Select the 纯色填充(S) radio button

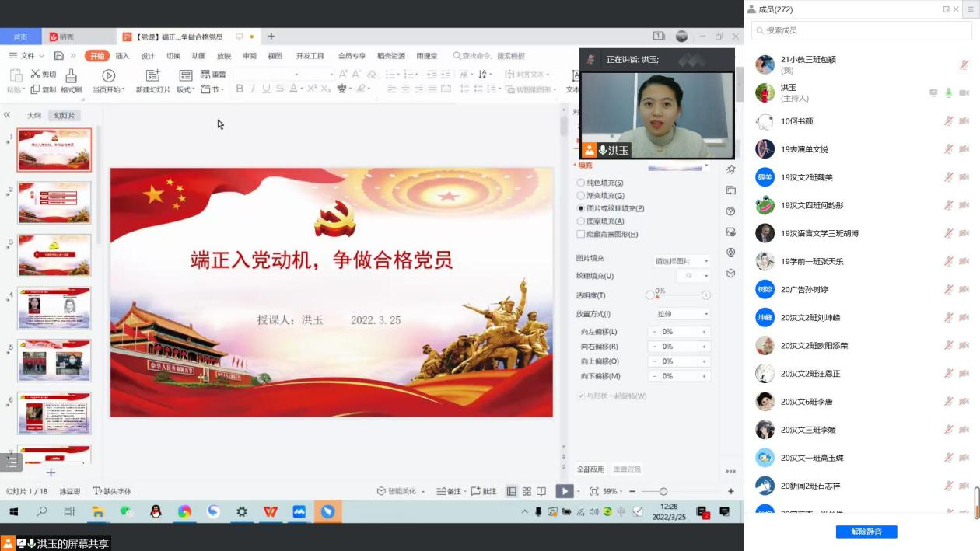pyautogui.click(x=580, y=183)
